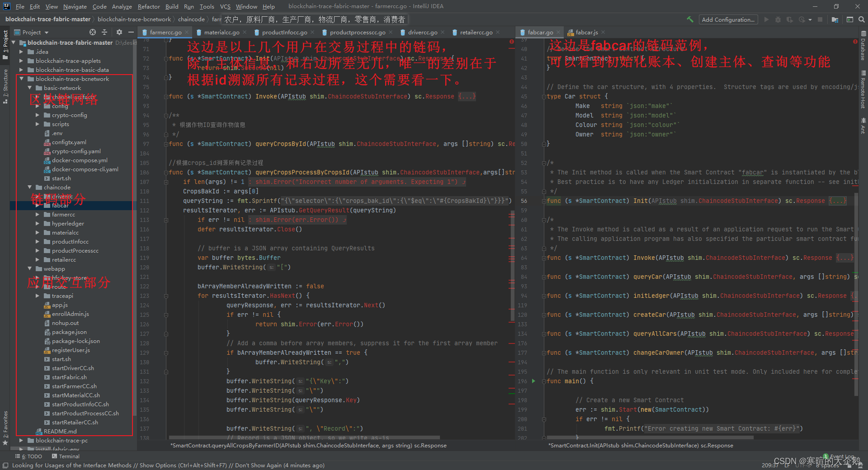Open the File menu

(x=20, y=6)
